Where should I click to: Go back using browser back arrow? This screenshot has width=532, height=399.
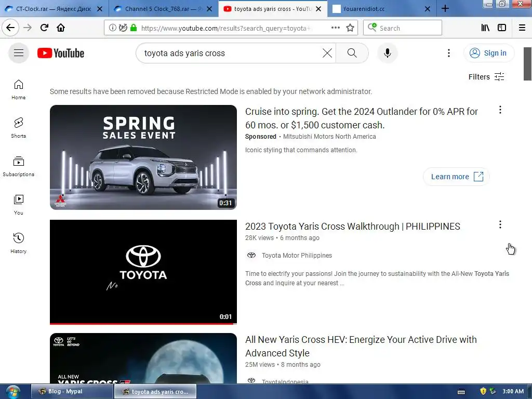(10, 28)
